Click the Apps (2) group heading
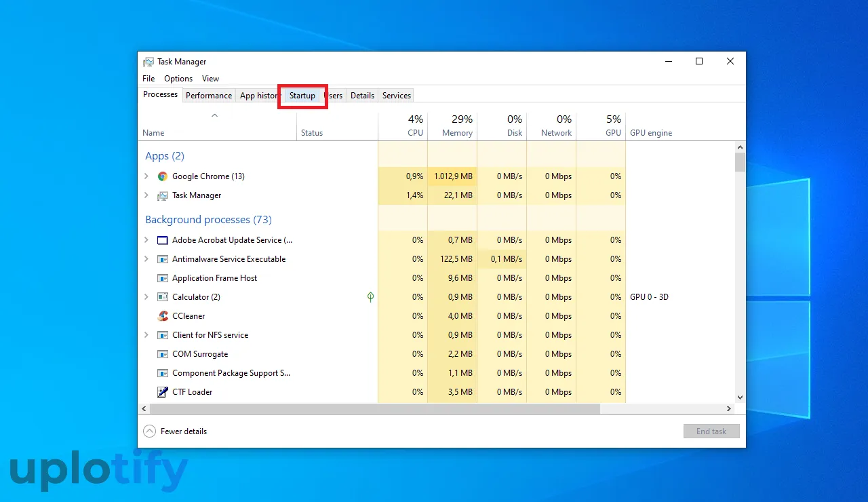The height and width of the screenshot is (502, 868). click(165, 156)
